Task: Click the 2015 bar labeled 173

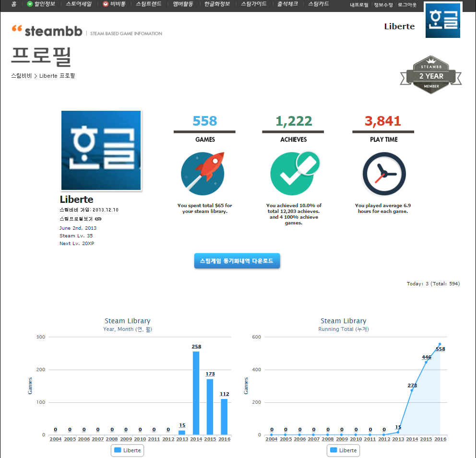Action: pos(210,407)
